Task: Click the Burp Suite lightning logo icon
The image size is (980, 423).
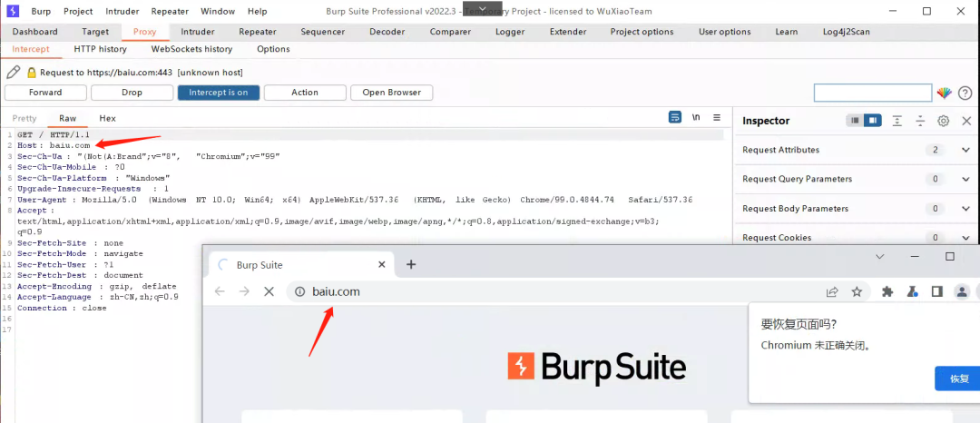Action: point(13,11)
